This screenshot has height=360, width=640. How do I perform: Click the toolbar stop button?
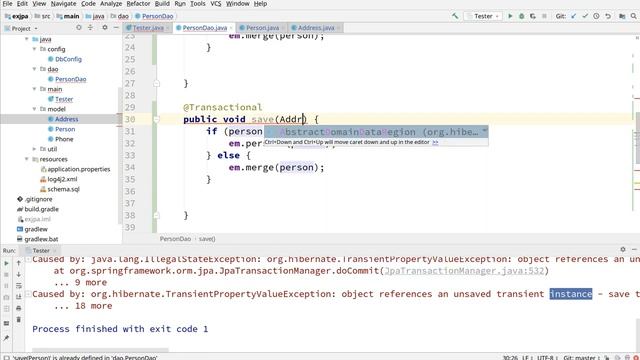point(544,16)
